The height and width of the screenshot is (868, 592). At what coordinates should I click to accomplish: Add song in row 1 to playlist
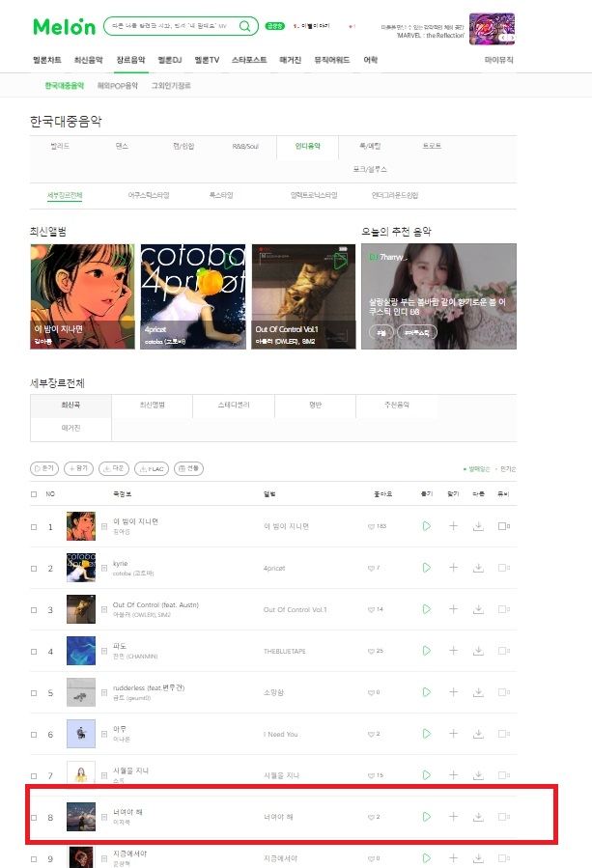tap(453, 526)
